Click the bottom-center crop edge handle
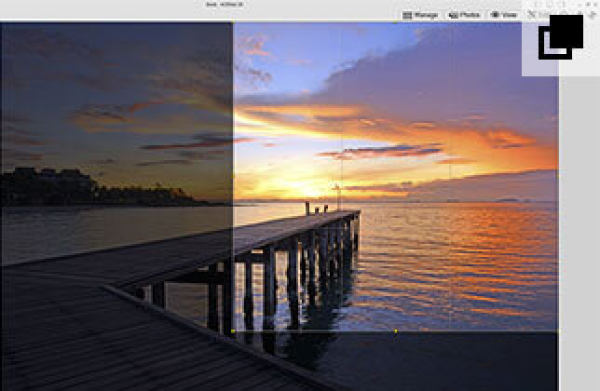This screenshot has width=600, height=391. tap(396, 331)
